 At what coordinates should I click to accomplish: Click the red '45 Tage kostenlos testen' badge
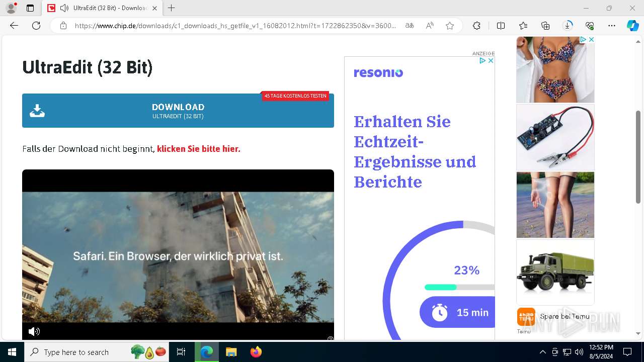pos(295,96)
